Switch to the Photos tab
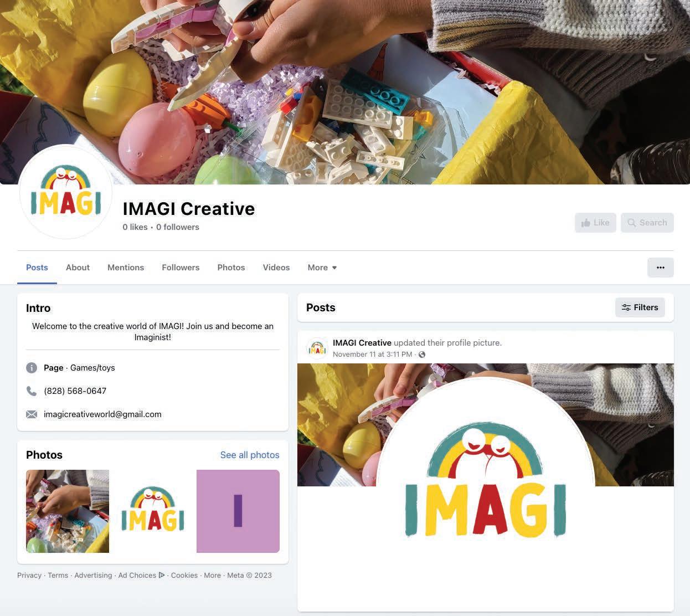 (231, 268)
